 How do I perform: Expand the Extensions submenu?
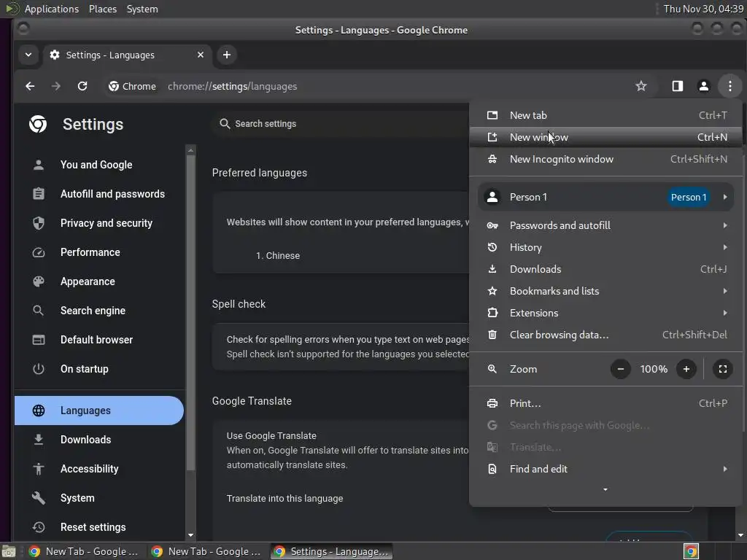605,313
